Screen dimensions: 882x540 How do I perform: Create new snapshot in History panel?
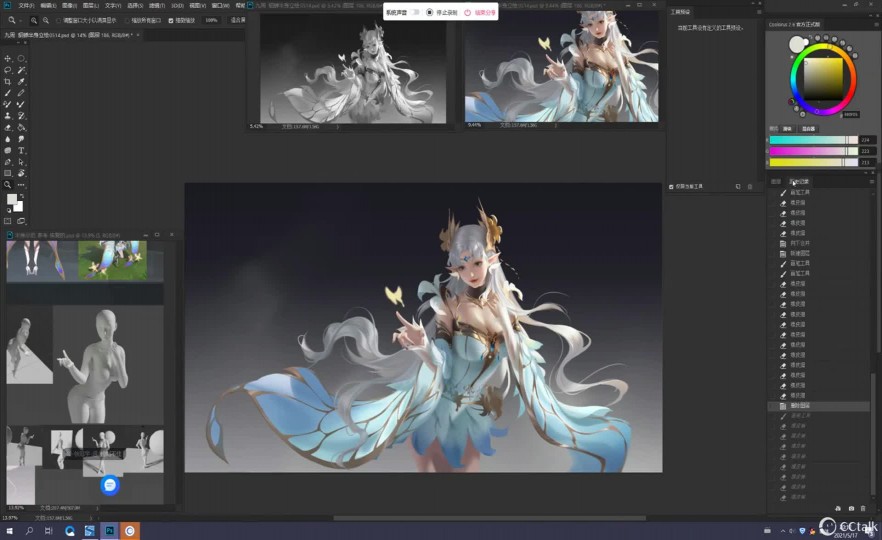tap(851, 508)
